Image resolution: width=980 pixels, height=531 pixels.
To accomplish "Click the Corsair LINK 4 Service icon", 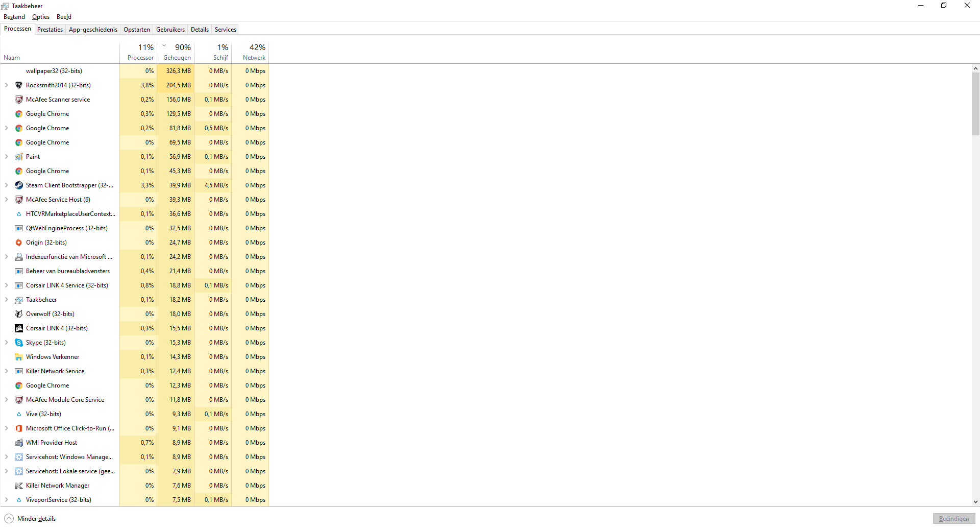I will [19, 285].
